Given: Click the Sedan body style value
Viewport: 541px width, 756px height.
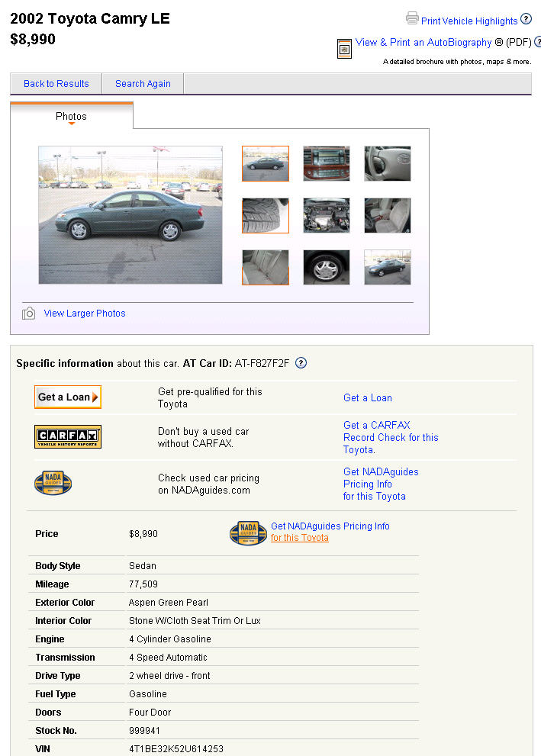Looking at the screenshot, I should 142,565.
